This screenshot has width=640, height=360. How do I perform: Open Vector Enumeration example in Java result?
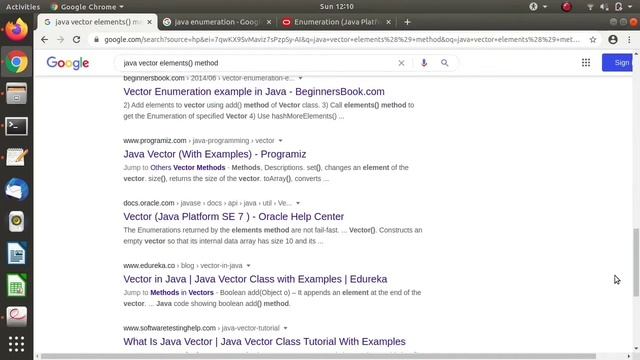tap(254, 91)
